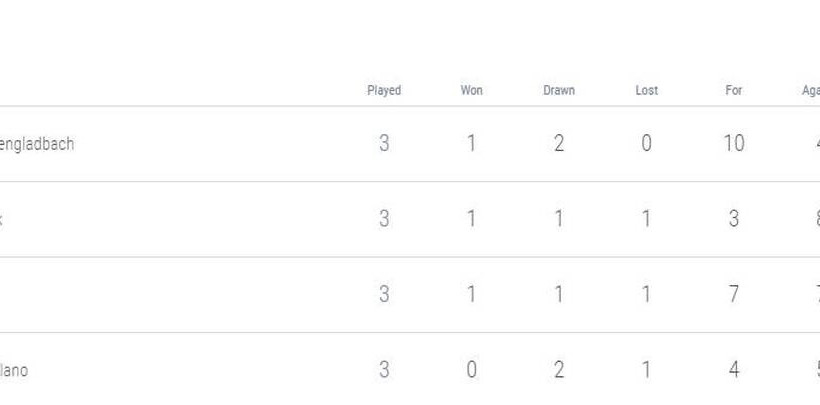Click the partially visible Against column header
The height and width of the screenshot is (405, 820).
tap(810, 90)
